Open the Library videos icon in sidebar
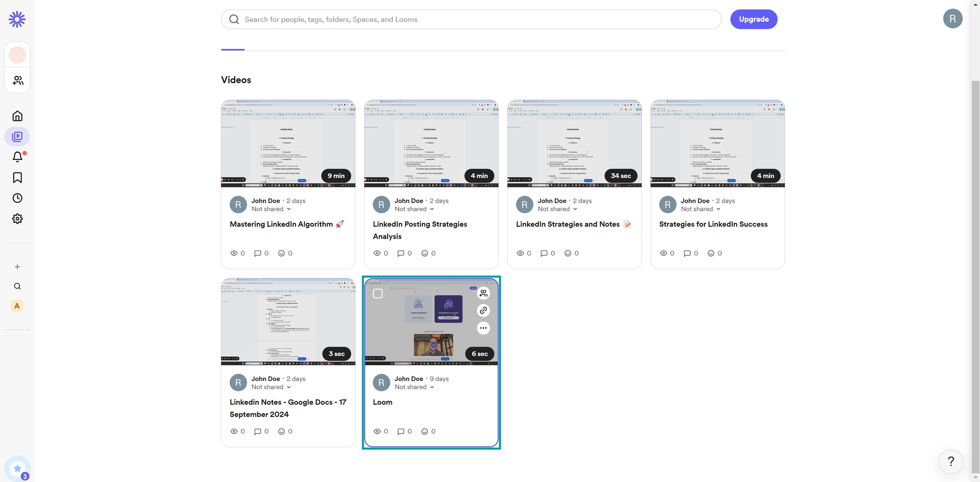Image resolution: width=980 pixels, height=482 pixels. coord(17,136)
